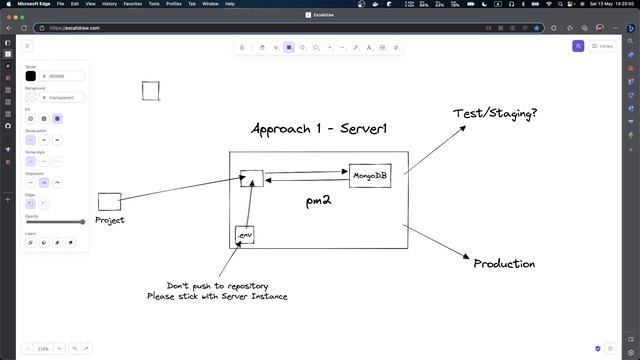Redo the last action
This screenshot has width=640, height=360.
(86, 349)
